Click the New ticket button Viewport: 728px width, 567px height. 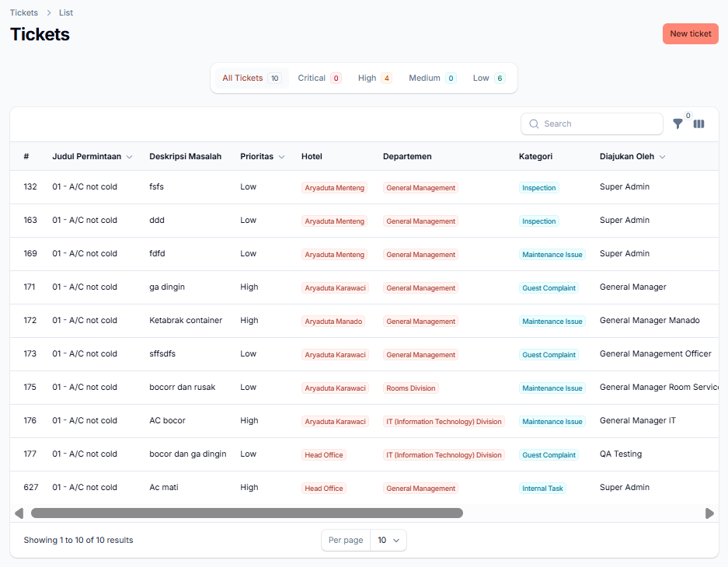(x=690, y=34)
